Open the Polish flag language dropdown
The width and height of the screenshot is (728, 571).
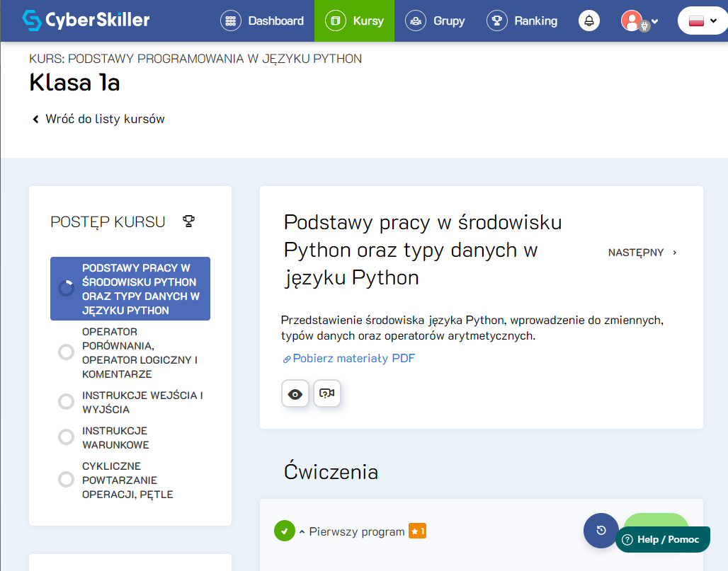click(x=702, y=21)
